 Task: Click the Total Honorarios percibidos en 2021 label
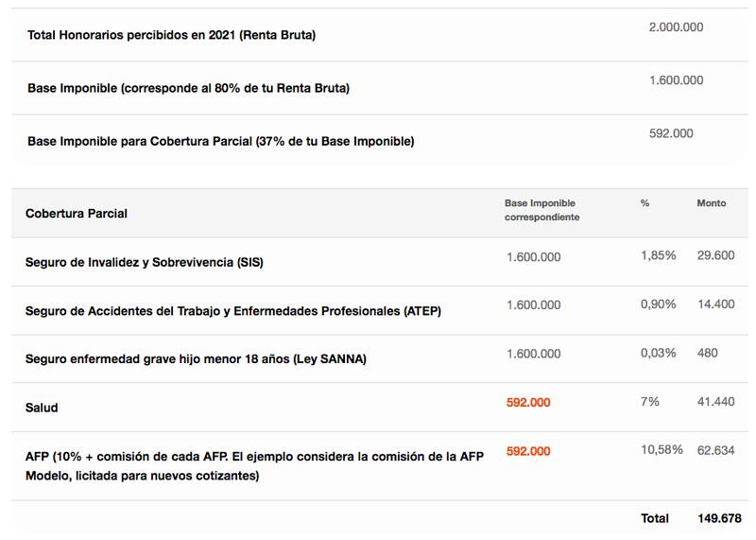click(x=171, y=36)
